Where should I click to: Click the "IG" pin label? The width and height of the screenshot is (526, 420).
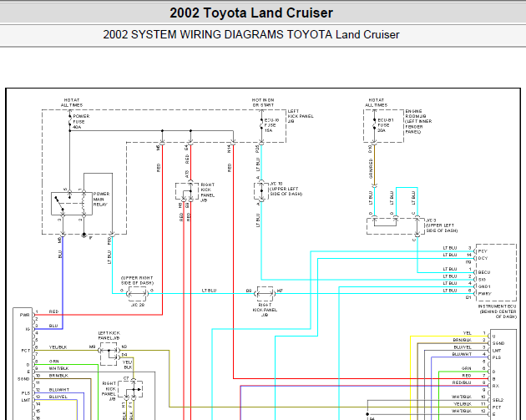(28, 329)
